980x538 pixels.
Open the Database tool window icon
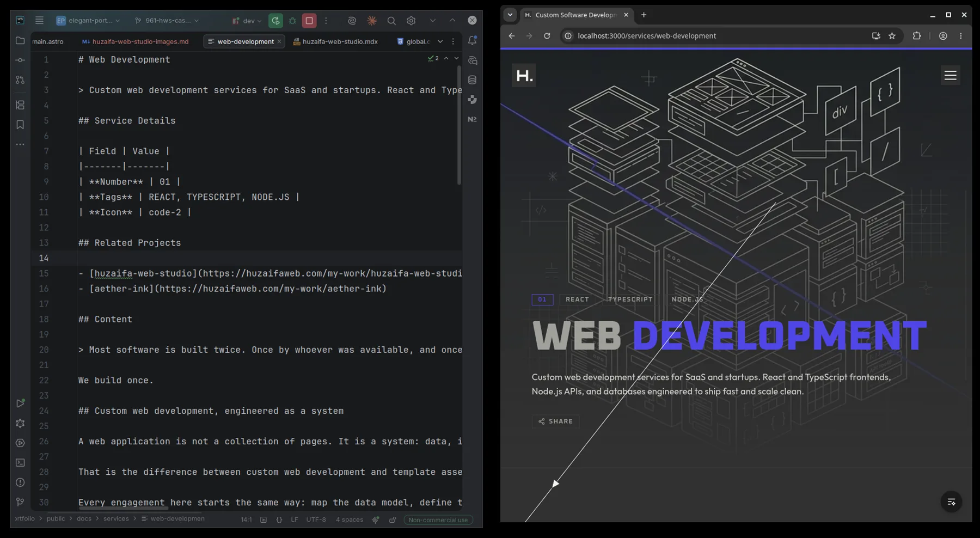click(x=472, y=80)
